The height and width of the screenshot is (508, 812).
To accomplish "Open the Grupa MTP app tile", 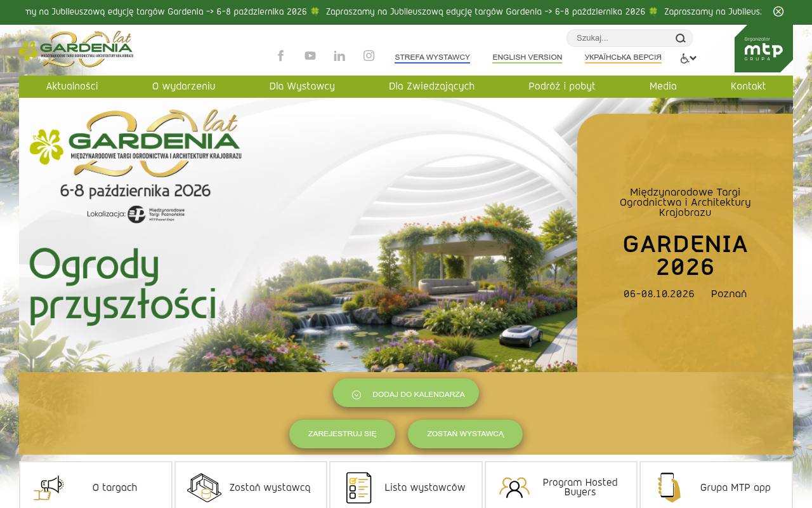I will click(716, 485).
